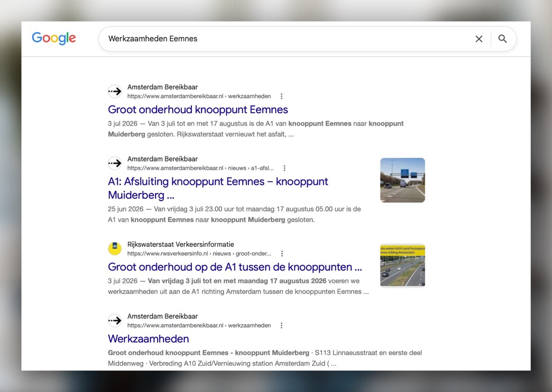Image resolution: width=552 pixels, height=392 pixels.
Task: Click snippet mentioning S113 Linnaeusstraat
Action: pyautogui.click(x=265, y=358)
